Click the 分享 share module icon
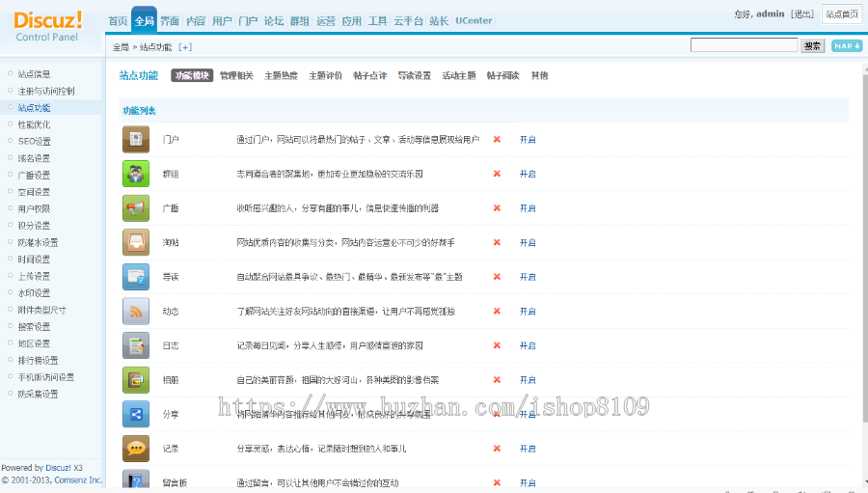The width and height of the screenshot is (868, 493). pos(136,414)
